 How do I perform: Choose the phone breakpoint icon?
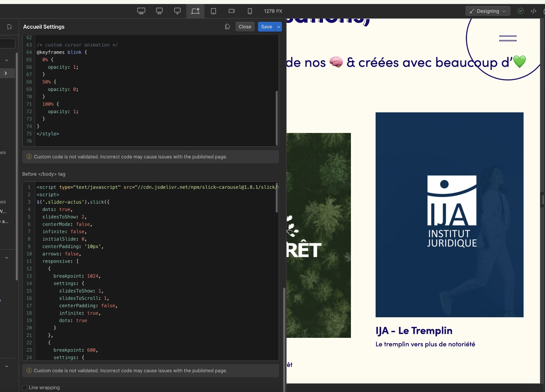250,11
